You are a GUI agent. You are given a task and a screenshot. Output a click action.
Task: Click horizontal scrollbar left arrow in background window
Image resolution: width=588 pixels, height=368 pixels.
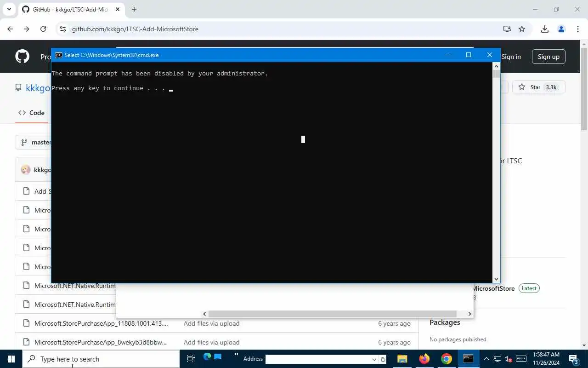pos(204,314)
